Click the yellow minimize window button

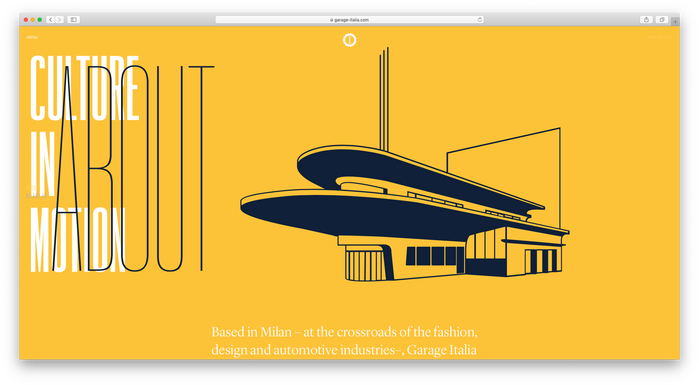tap(33, 20)
